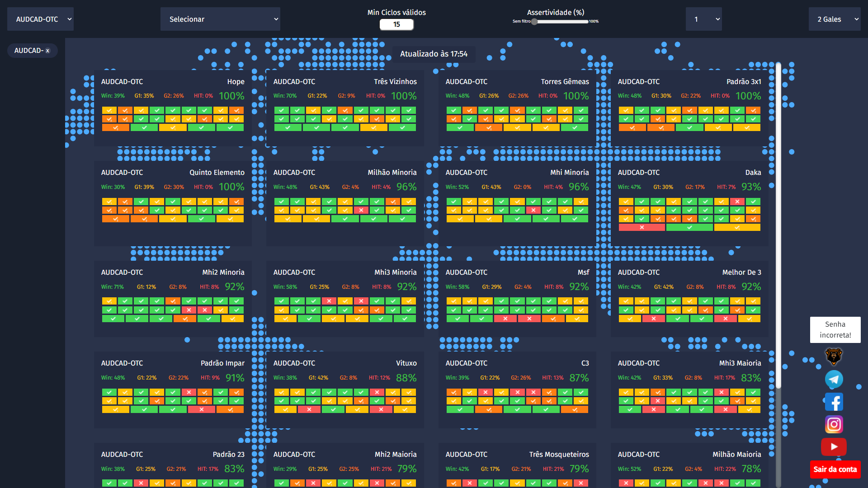The width and height of the screenshot is (868, 488).
Task: Select the C3 card title
Action: [x=585, y=363]
